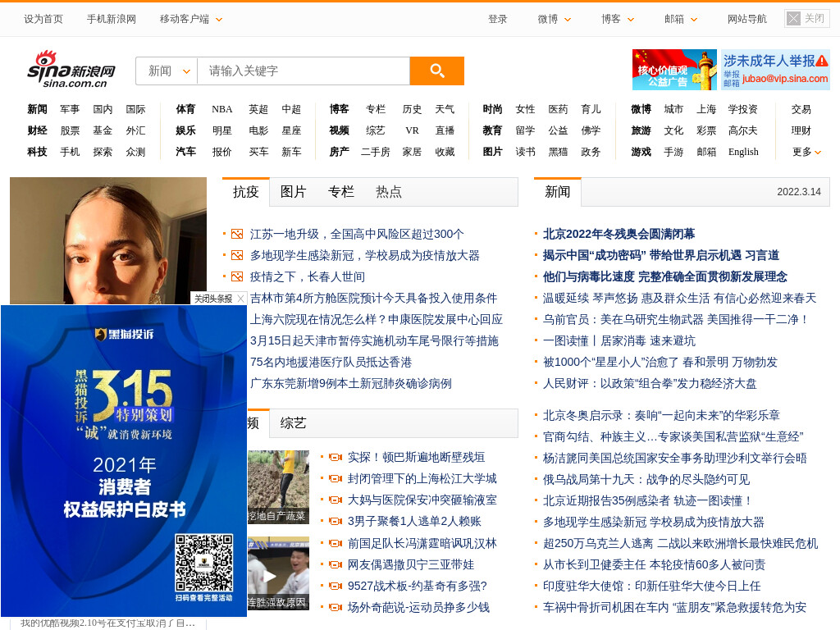Close the headline banner via 关闭头条报
The image size is (840, 630).
click(x=218, y=299)
